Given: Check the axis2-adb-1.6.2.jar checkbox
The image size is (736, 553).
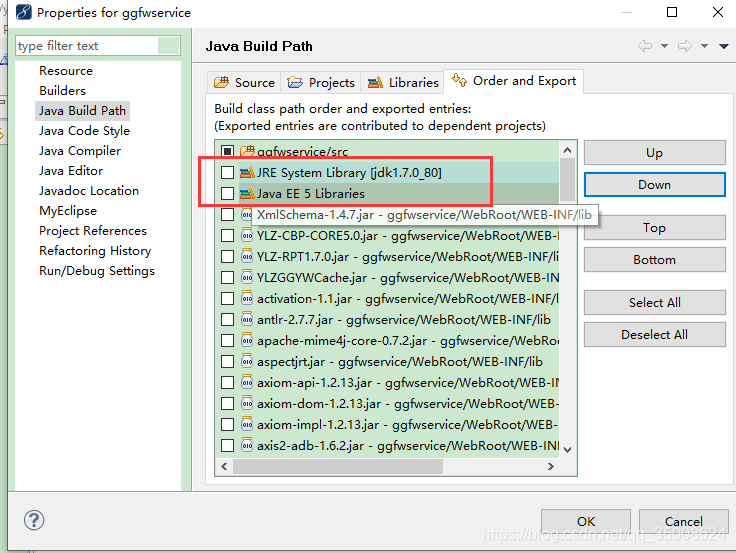Looking at the screenshot, I should 227,445.
